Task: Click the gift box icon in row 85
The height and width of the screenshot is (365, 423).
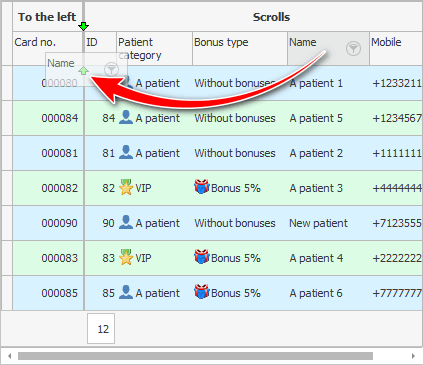Action: click(202, 292)
